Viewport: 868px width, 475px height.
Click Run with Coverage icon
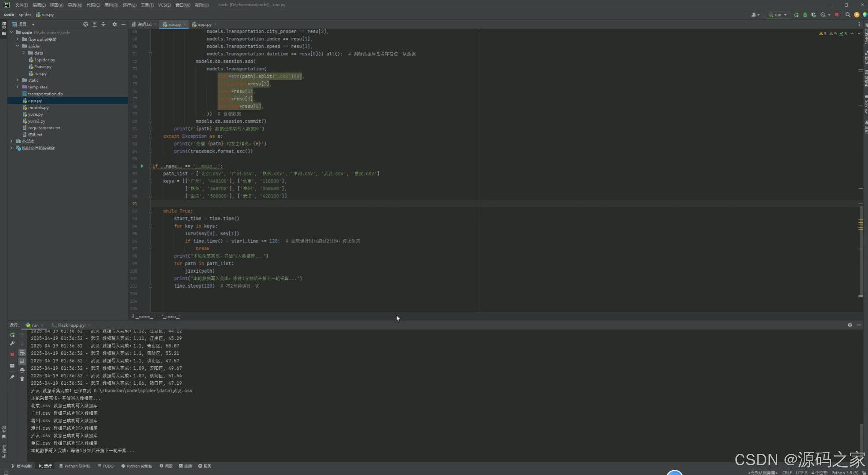pyautogui.click(x=813, y=15)
